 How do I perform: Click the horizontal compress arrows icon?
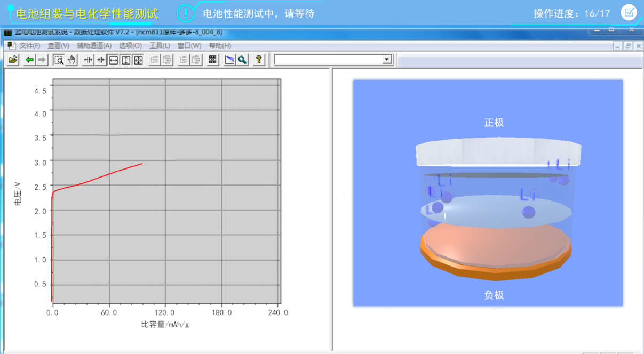pos(101,60)
